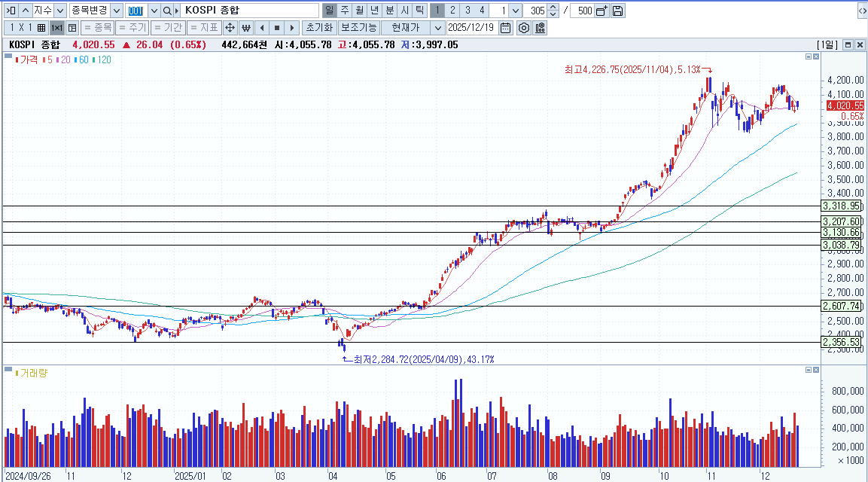The height and width of the screenshot is (482, 868).
Task: Click the ₩ won currency icon
Action: coord(245,28)
